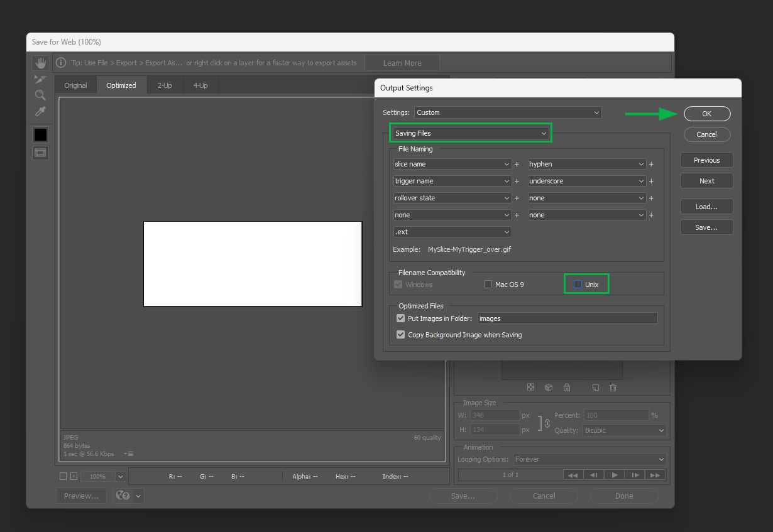Screen dimensions: 773x532
Task: Select the Zoom tool
Action: (x=40, y=95)
